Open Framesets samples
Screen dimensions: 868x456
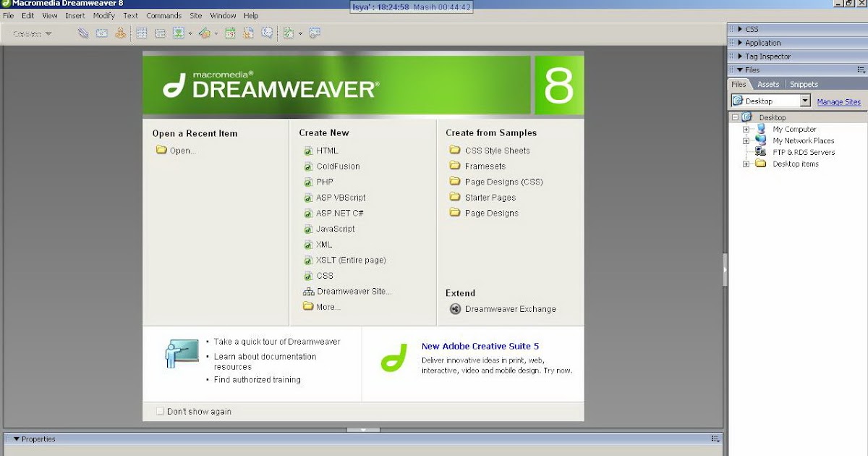coord(485,166)
